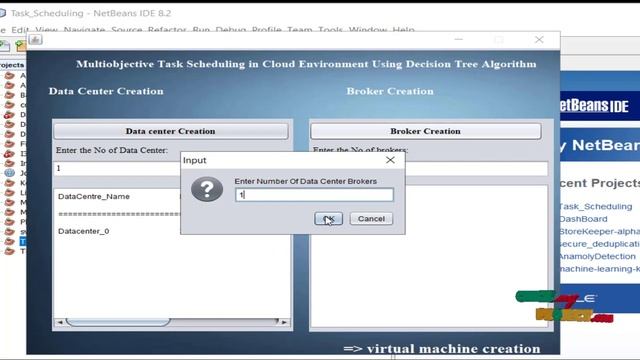Open recent project DashBoard in NetBeans
The image size is (640, 360).
click(x=584, y=219)
